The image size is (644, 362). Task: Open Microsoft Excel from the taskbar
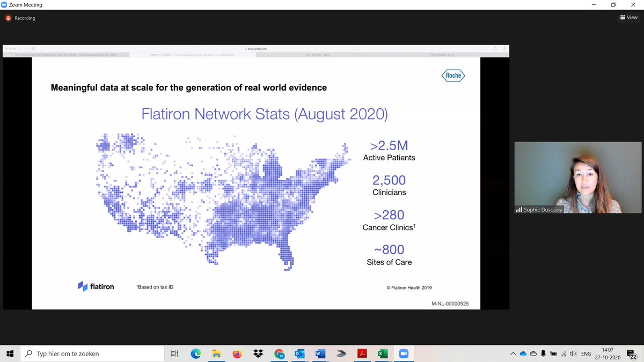383,354
